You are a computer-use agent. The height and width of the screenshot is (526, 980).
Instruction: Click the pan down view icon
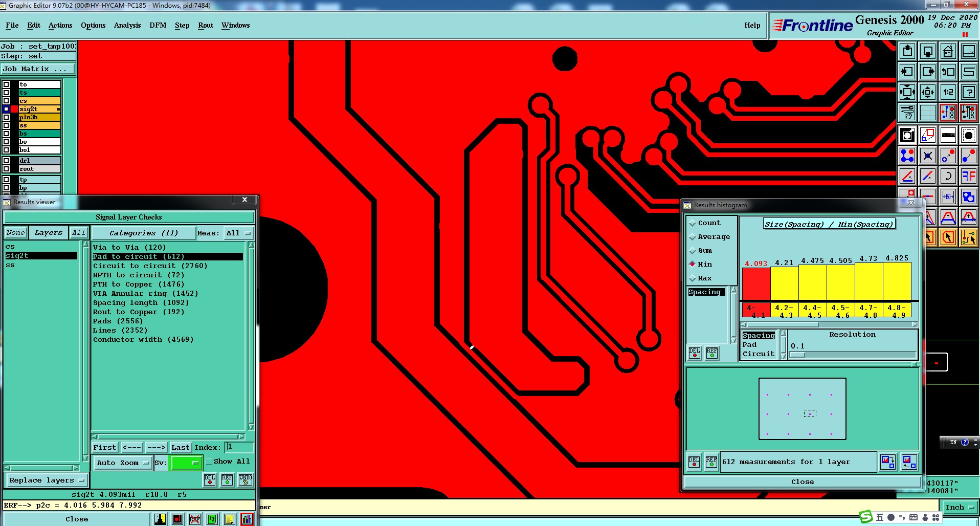click(928, 51)
